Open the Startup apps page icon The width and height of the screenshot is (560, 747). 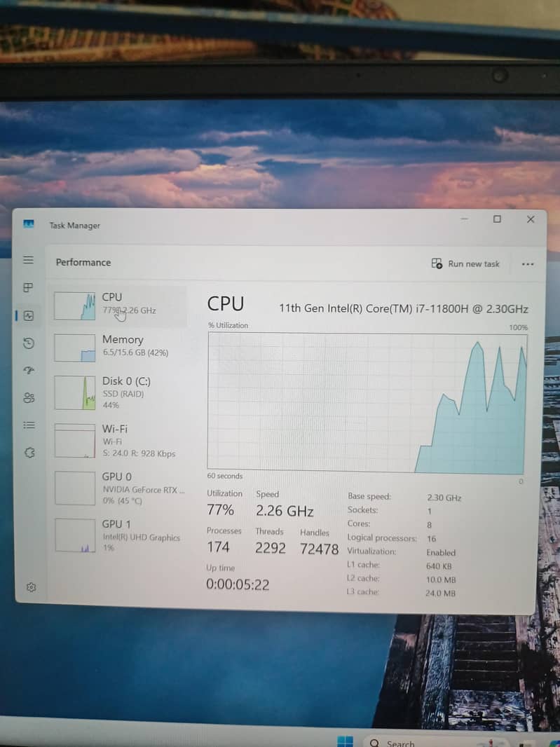[x=29, y=370]
